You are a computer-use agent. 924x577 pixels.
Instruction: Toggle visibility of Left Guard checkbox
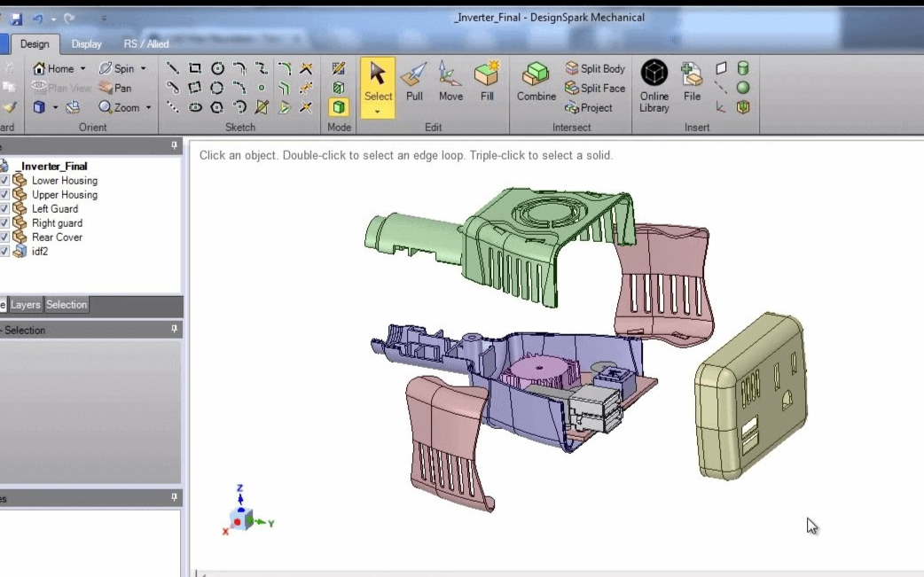[4, 208]
